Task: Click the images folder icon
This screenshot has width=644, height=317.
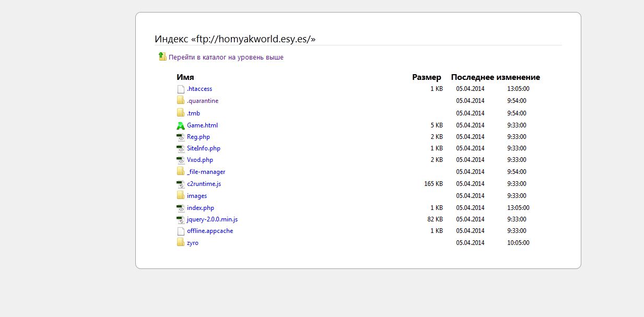Action: point(181,195)
